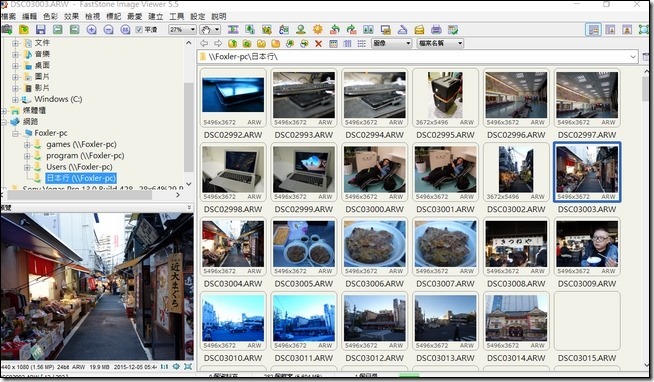This screenshot has height=382, width=654.
Task: Expand the games (\\Foxler-pc) share
Action: tap(27, 144)
